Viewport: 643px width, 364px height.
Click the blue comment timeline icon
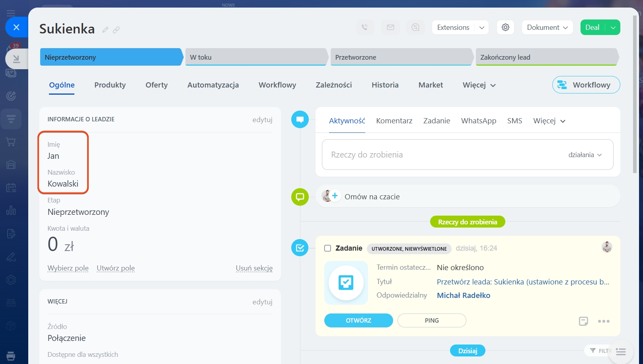(300, 119)
